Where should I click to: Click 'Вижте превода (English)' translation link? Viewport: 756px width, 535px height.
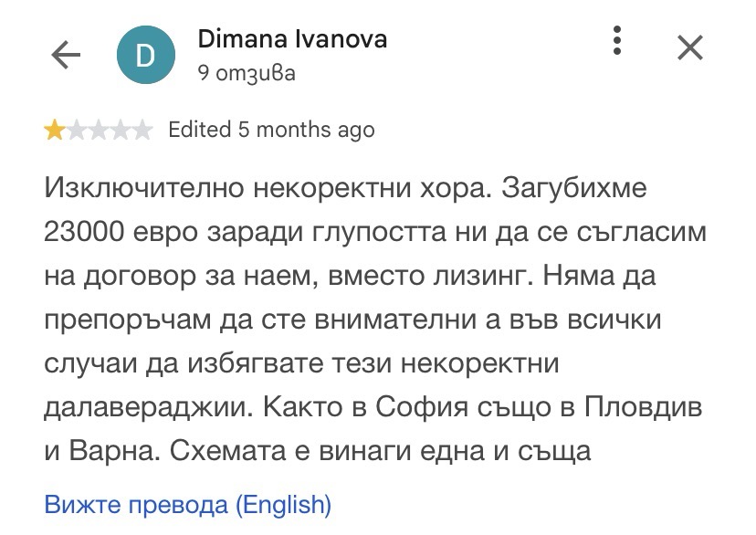coord(187,505)
